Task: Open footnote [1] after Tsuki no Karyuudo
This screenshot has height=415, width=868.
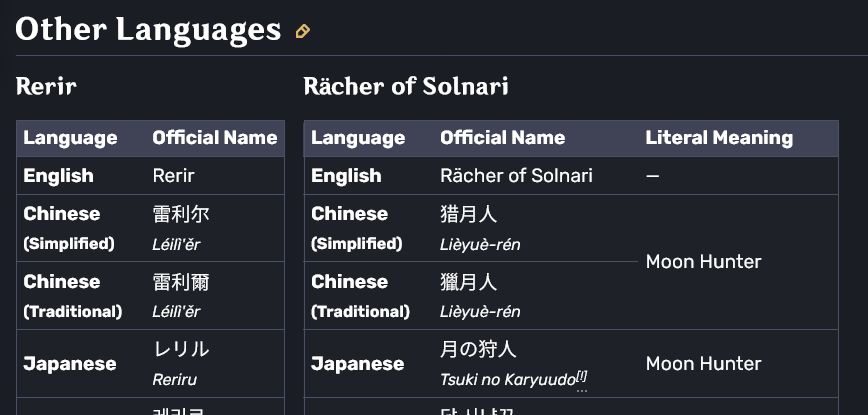Action: pos(582,377)
